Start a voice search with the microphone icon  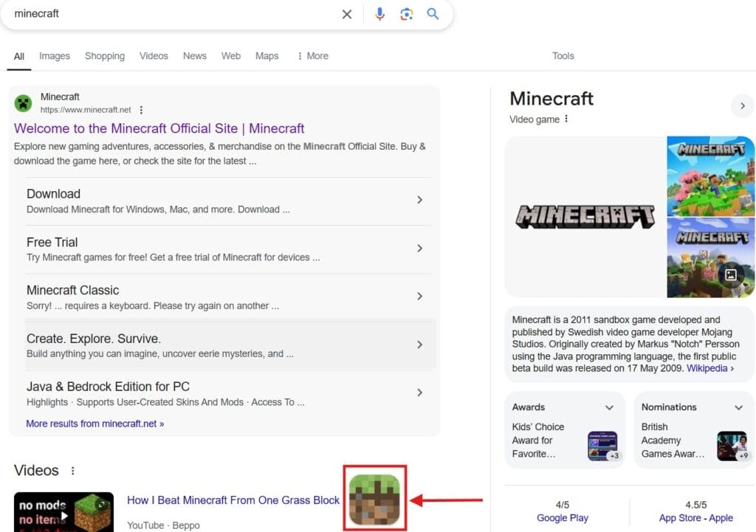click(x=379, y=13)
